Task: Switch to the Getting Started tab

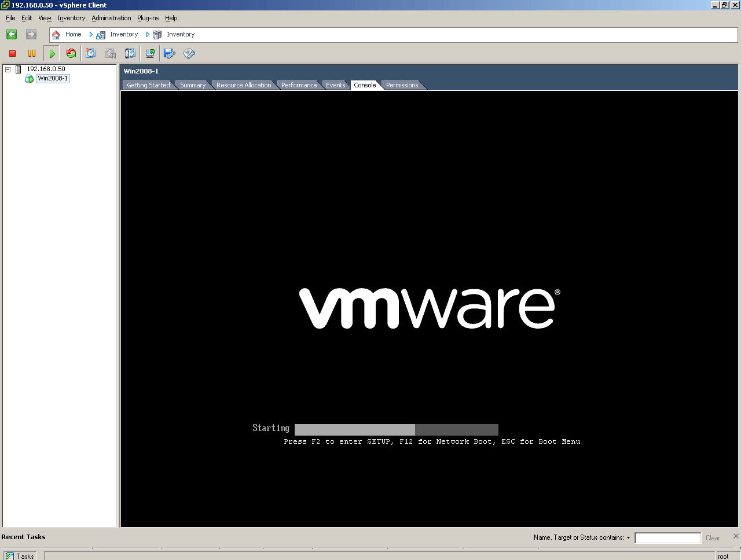Action: point(148,85)
